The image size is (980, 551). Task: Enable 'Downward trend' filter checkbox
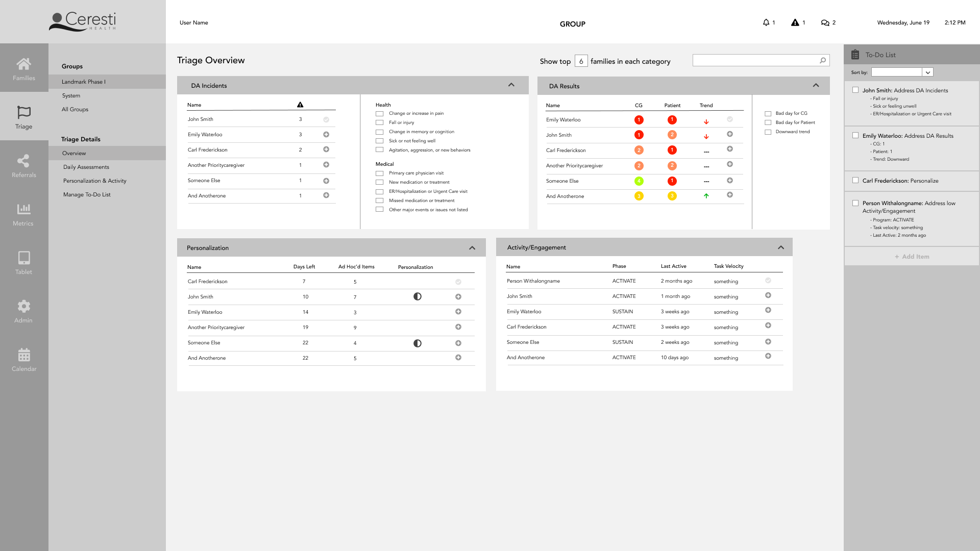pos(768,132)
